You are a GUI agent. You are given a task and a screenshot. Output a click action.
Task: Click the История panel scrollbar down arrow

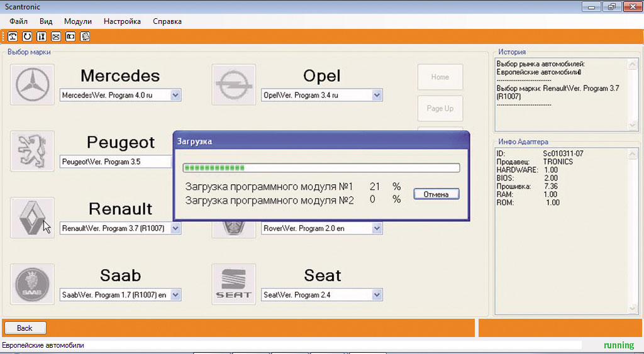click(632, 126)
